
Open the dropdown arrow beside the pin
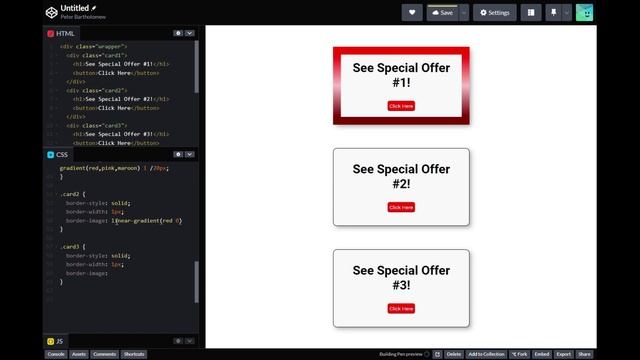(x=567, y=13)
